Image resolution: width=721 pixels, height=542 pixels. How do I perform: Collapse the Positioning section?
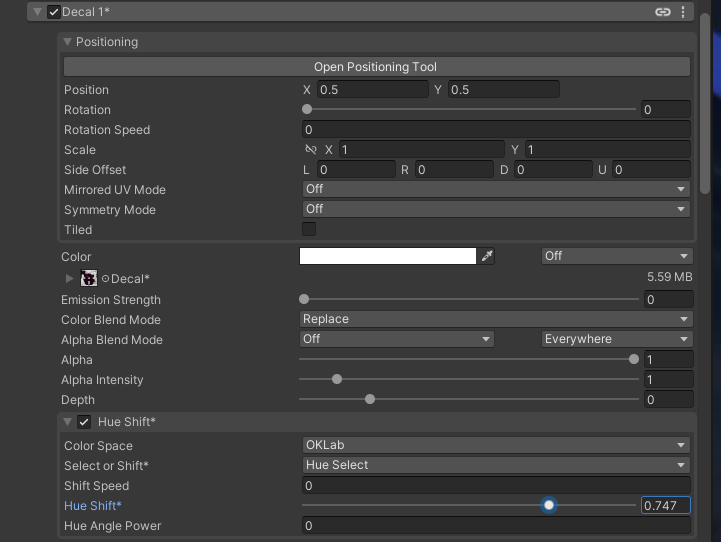tap(68, 42)
